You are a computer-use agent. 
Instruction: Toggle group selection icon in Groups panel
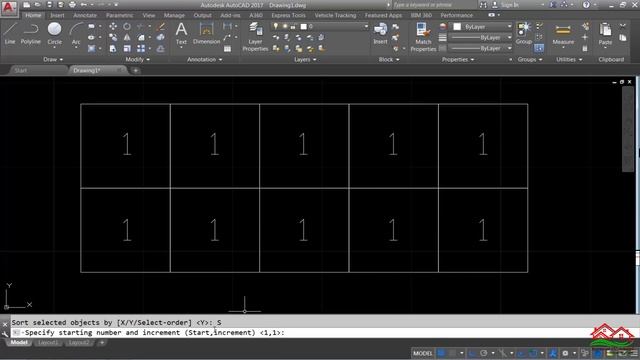(x=539, y=49)
